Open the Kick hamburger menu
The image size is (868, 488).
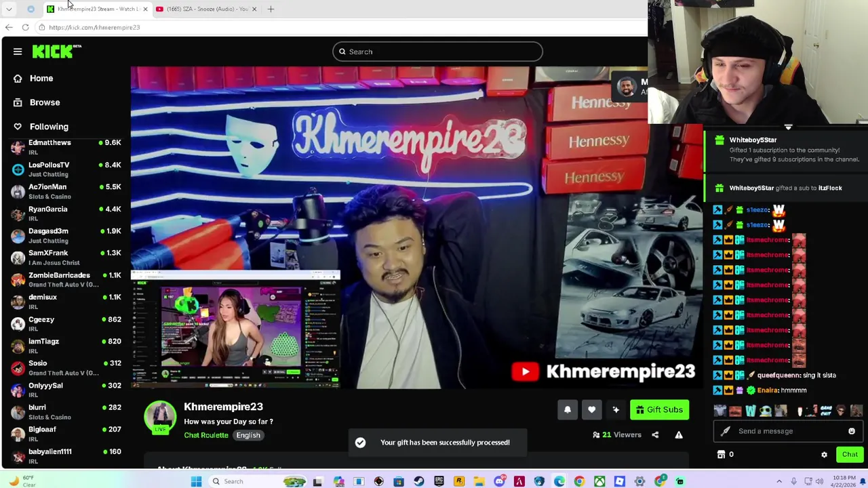tap(18, 52)
